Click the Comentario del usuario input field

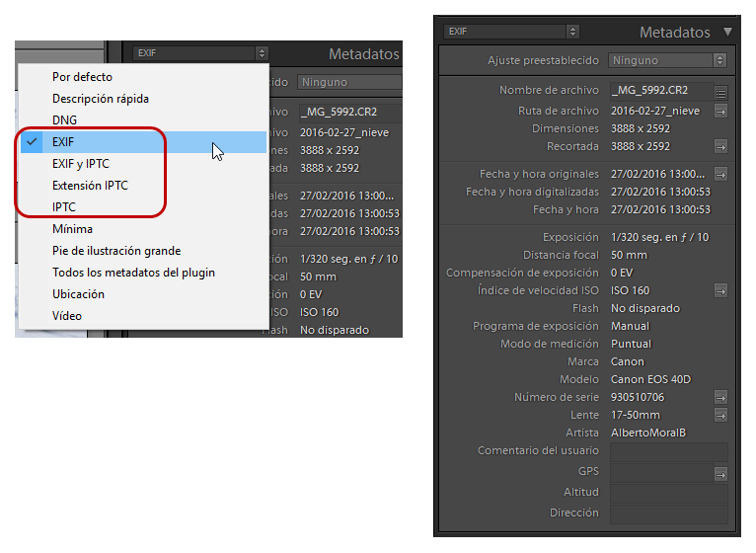(x=669, y=452)
